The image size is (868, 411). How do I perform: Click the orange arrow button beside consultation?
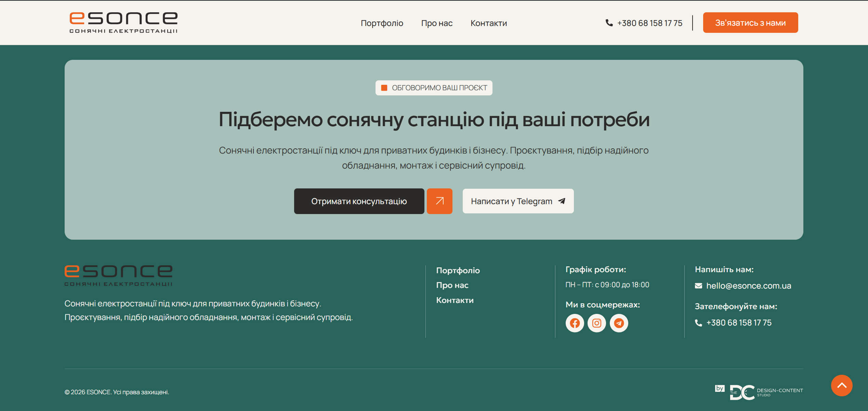[439, 201]
